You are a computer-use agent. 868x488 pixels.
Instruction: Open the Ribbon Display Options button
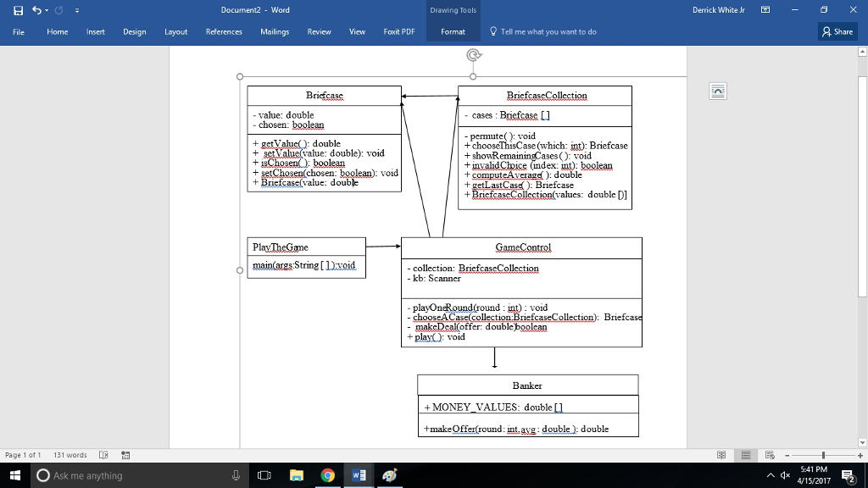pyautogui.click(x=765, y=10)
